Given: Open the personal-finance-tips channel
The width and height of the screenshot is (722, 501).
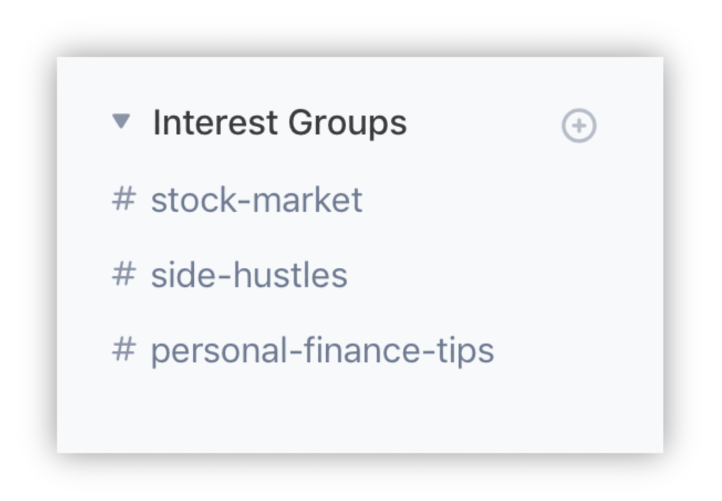Looking at the screenshot, I should pyautogui.click(x=303, y=350).
